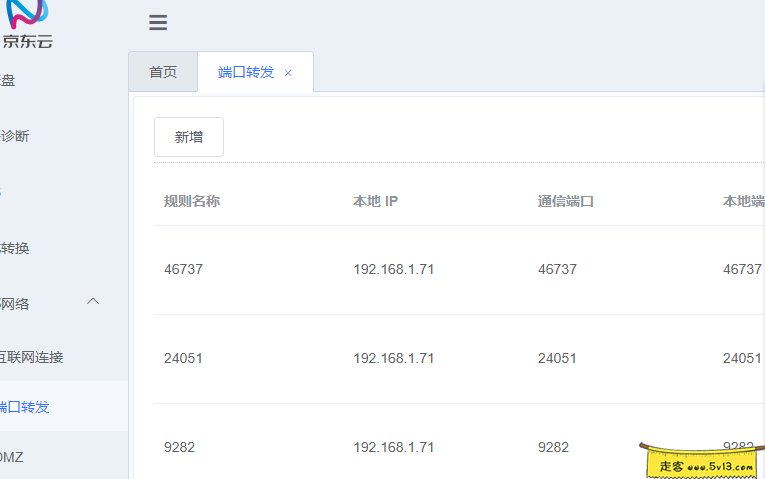The height and width of the screenshot is (479, 765).
Task: Switch to the 首页 tab
Action: pyautogui.click(x=163, y=72)
